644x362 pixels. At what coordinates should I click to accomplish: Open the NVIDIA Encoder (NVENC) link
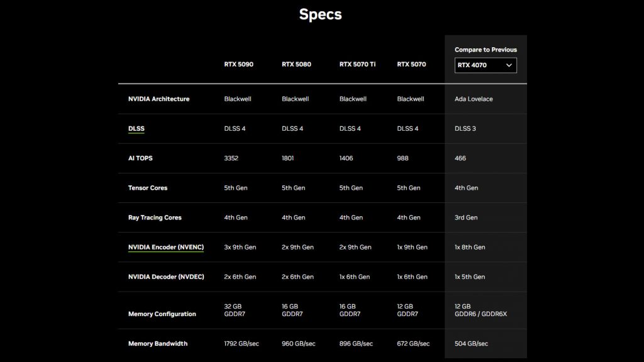point(166,248)
